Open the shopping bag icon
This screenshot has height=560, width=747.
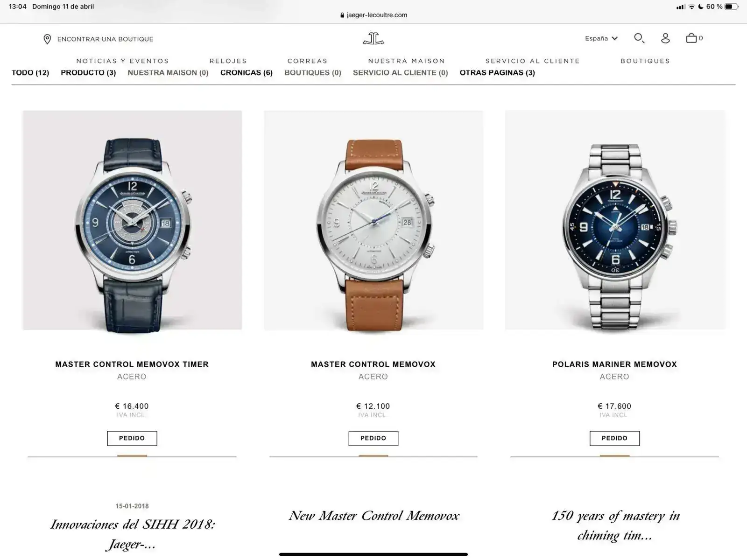pyautogui.click(x=691, y=38)
